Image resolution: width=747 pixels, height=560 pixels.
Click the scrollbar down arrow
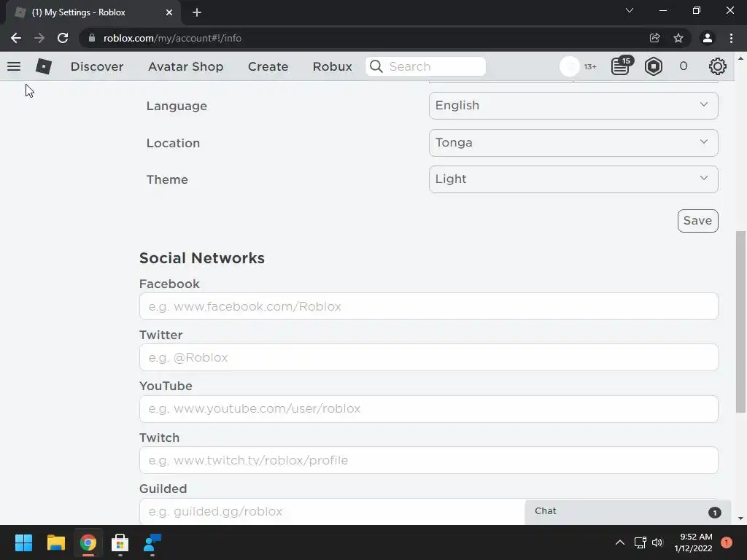[740, 518]
